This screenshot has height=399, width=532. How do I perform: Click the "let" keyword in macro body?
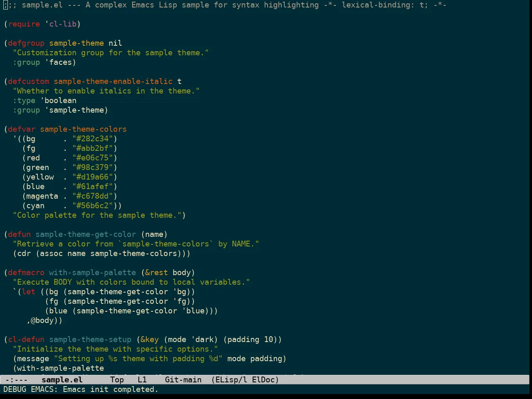coord(29,292)
